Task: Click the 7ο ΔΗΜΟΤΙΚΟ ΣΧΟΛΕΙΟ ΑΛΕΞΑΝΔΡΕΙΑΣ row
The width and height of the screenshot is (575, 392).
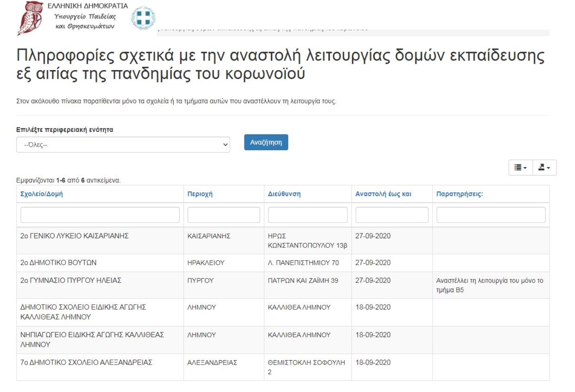Action: pyautogui.click(x=86, y=363)
